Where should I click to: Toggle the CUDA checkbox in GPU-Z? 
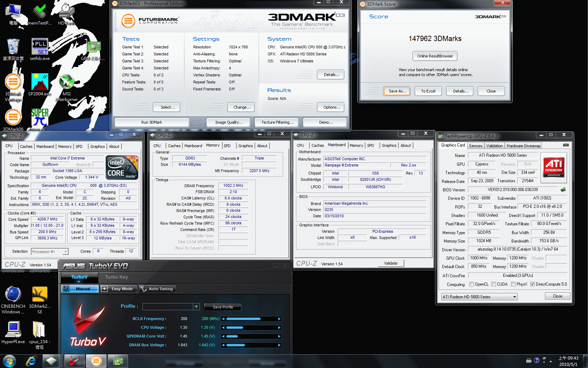[493, 284]
